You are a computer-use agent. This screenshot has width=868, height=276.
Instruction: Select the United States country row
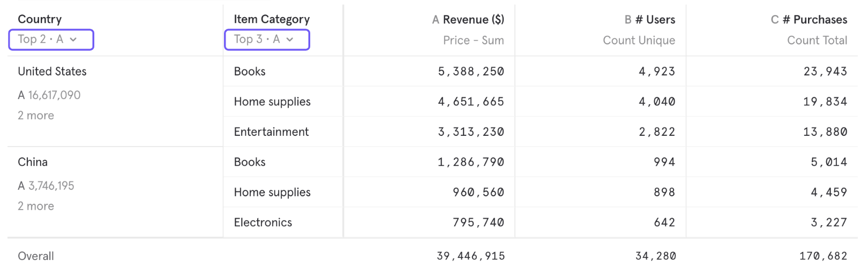tap(52, 71)
